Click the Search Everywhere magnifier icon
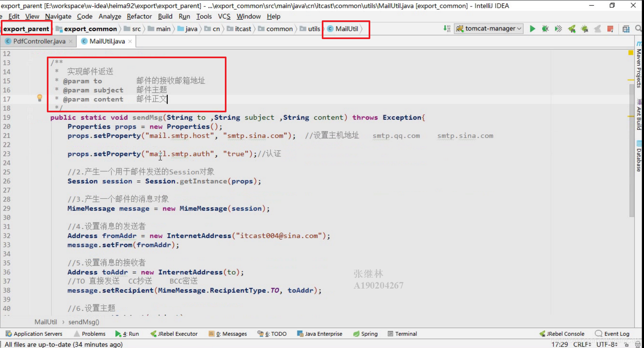Image resolution: width=644 pixels, height=348 pixels. click(639, 28)
